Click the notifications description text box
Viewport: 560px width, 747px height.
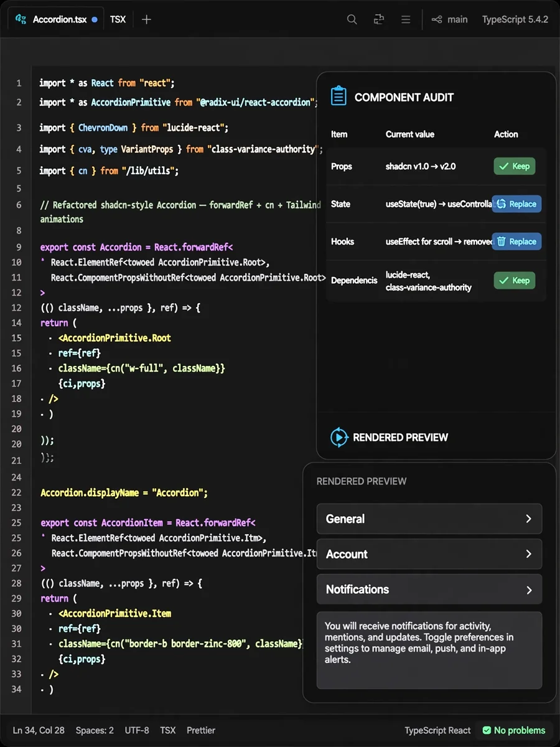coord(429,651)
